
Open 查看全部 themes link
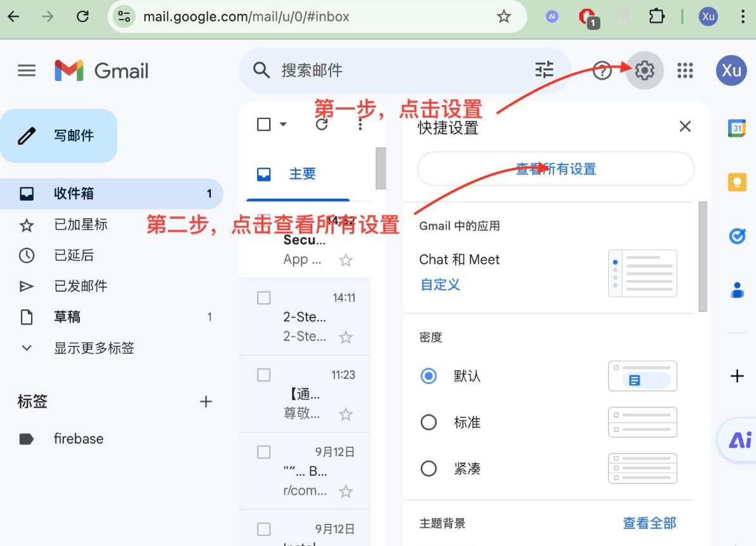650,523
